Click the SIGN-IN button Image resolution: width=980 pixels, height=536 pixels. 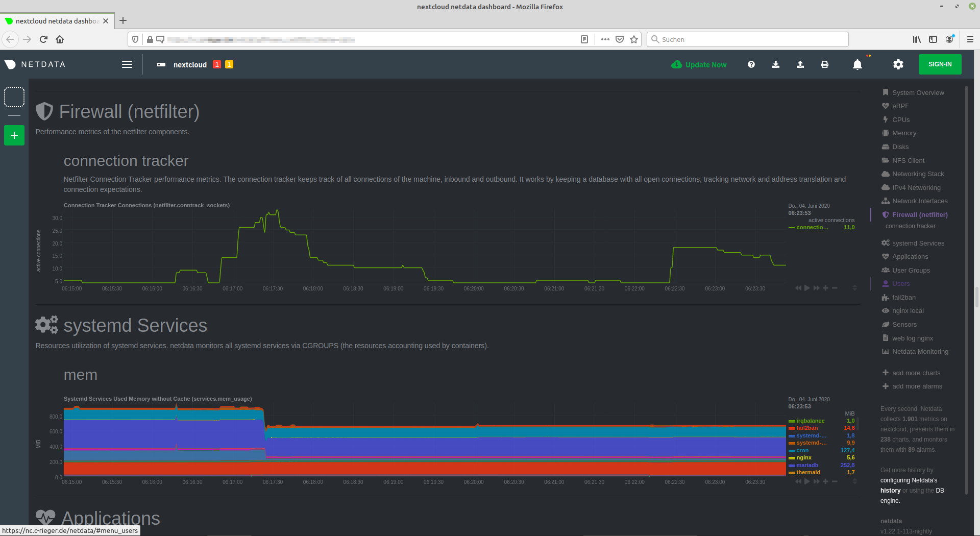click(x=940, y=64)
